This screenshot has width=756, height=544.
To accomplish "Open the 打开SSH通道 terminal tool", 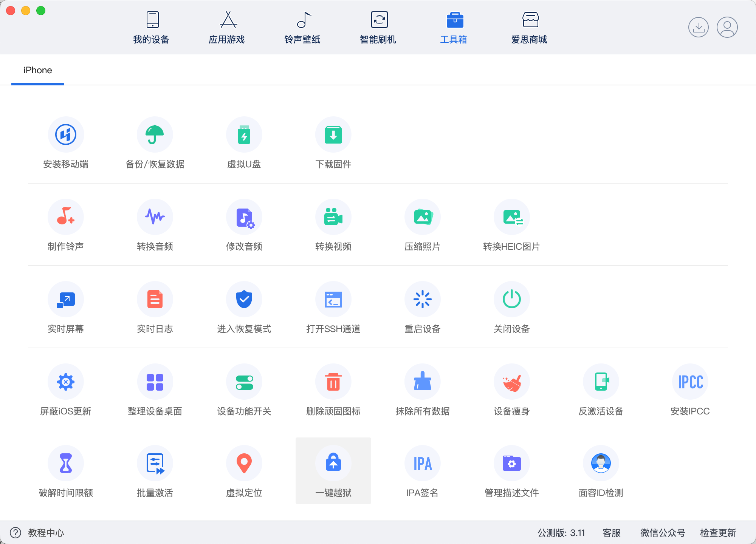I will (333, 308).
